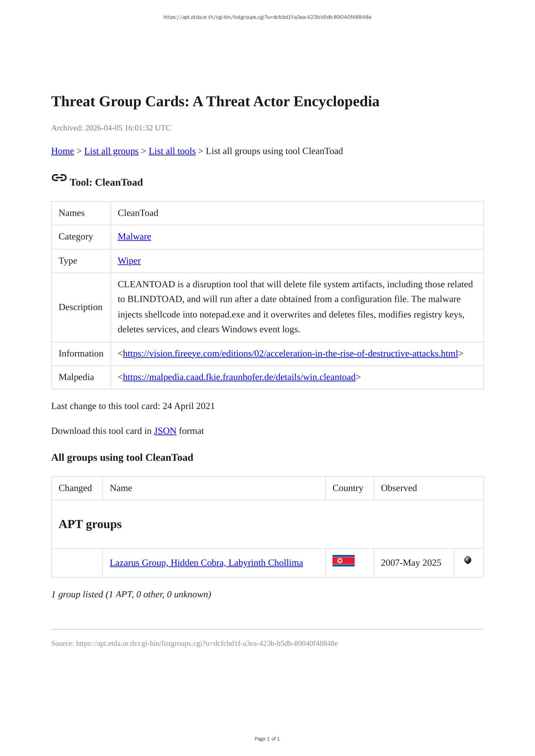Click the North Korea flag icon
The image size is (535, 756).
343,561
